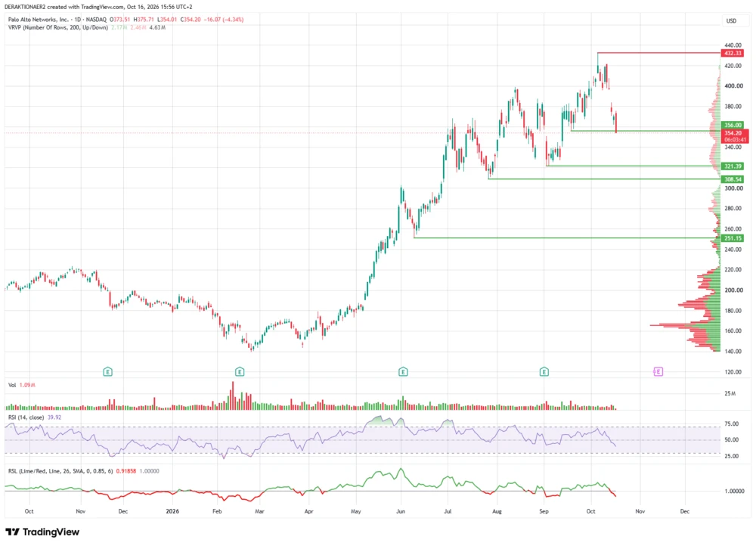Click the 354.20 current price countdown label
756x546 pixels.
736,136
